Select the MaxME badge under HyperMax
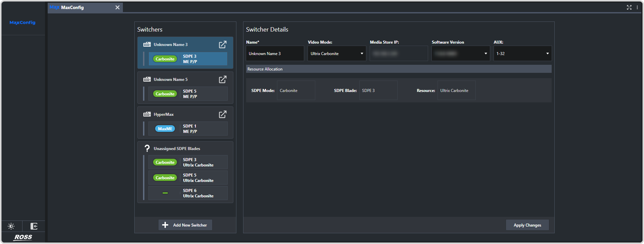 click(165, 129)
